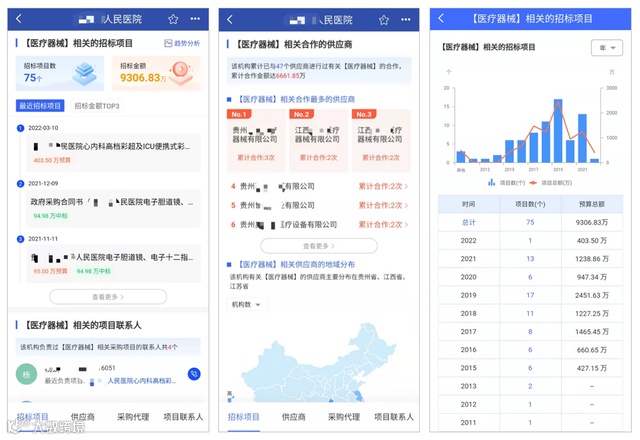This screenshot has height=440, width=640.
Task: Tap back arrow in middle phone screen
Action: [x=230, y=19]
